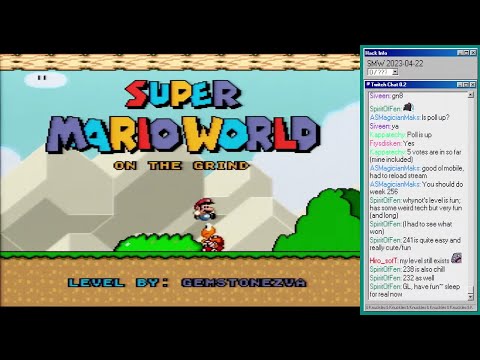Click the 'ON THE GRIND' subtitle in the game

(181, 166)
